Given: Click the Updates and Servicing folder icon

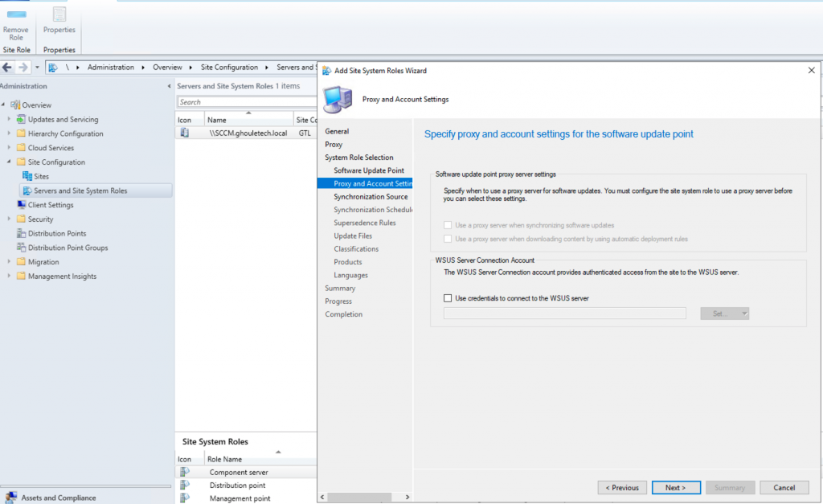Looking at the screenshot, I should coord(21,120).
